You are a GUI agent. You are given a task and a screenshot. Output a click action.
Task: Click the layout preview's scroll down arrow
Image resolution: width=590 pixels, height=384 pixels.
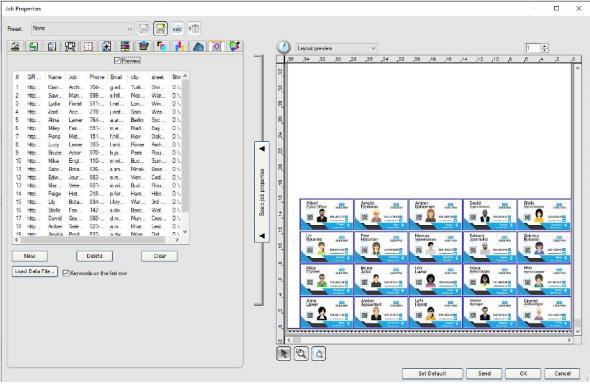pos(578,331)
